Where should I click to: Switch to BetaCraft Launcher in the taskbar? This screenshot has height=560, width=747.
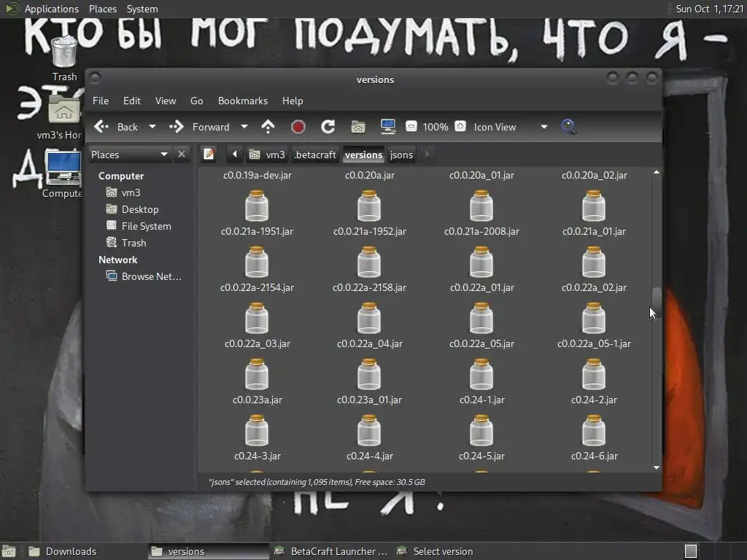[x=331, y=551]
